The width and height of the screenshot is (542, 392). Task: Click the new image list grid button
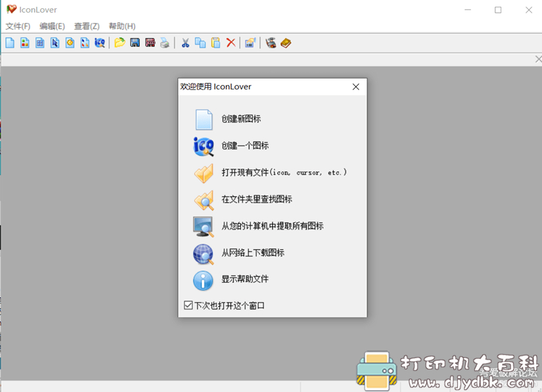click(x=40, y=43)
